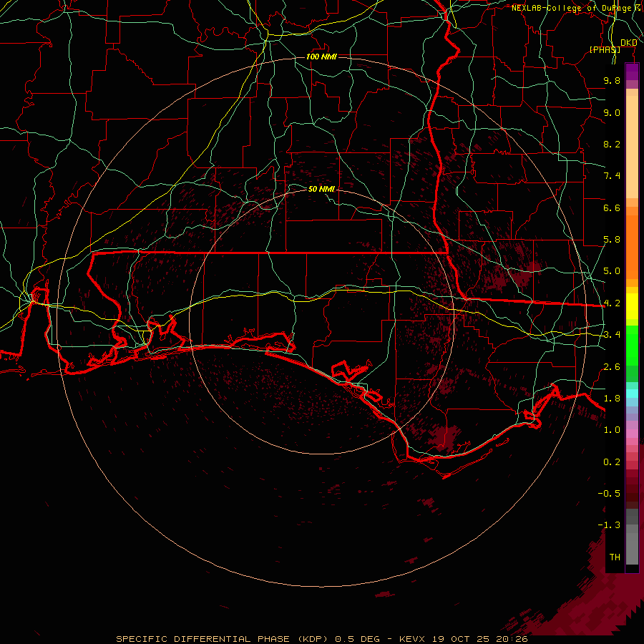
Task: Select the 9.0 scale value
Action: tap(612, 112)
